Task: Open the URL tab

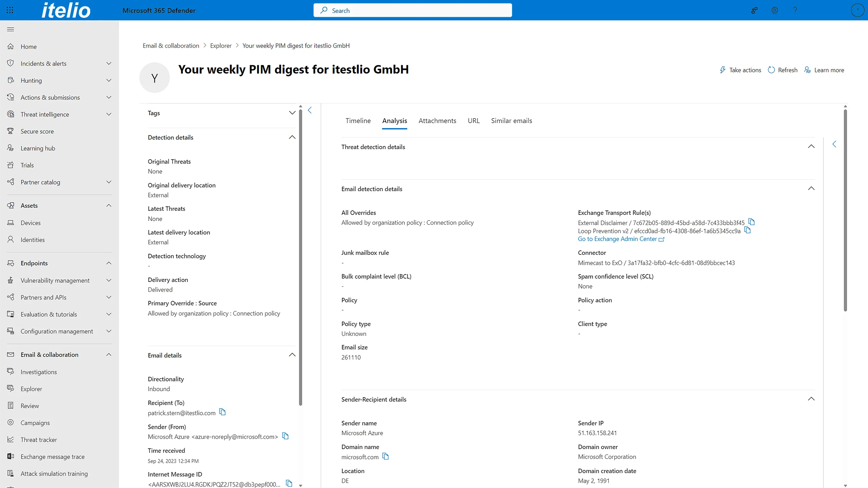Action: pos(474,121)
